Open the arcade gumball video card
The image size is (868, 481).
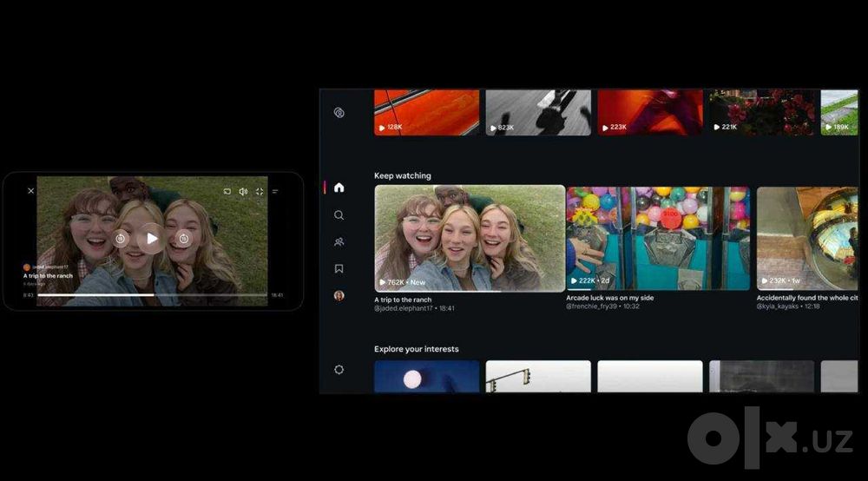[658, 238]
